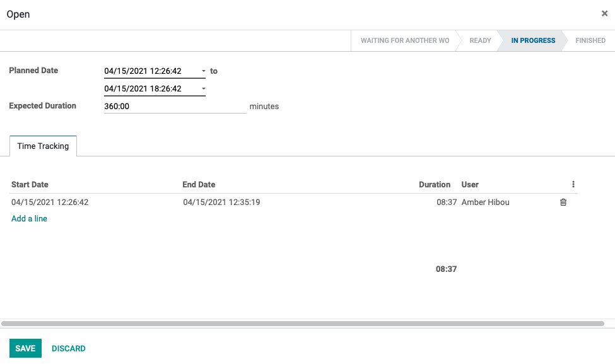
Task: Open the column options kebab menu
Action: [x=573, y=184]
